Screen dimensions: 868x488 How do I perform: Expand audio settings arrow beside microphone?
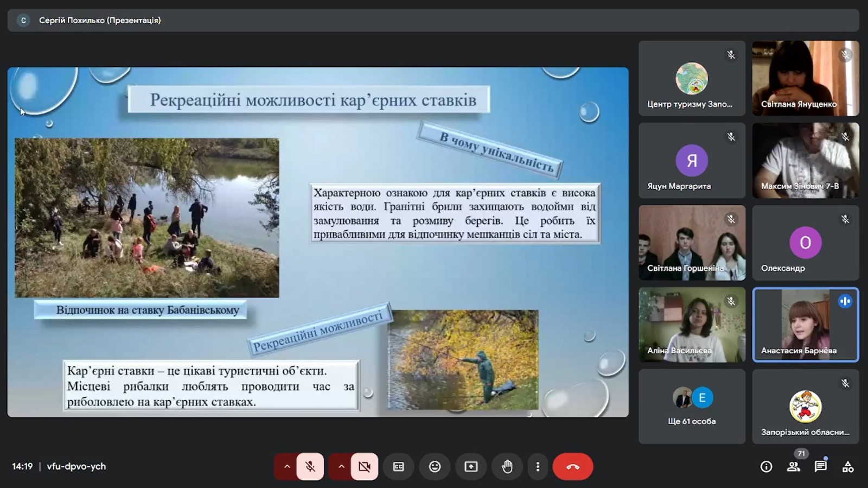286,467
